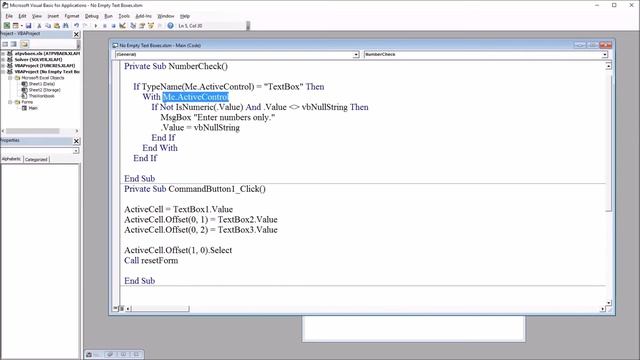Screen dimensions: 640x360
Task: Select Sheet1 (Data) in project tree
Action: click(41, 84)
